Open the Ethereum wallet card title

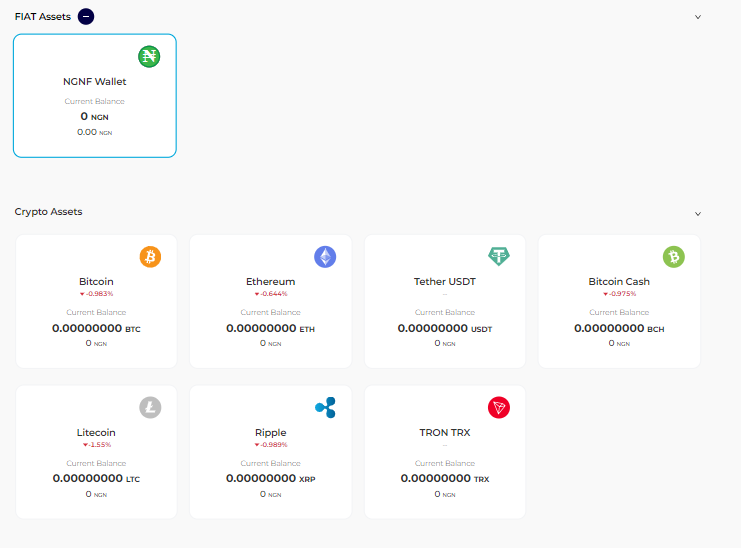click(271, 282)
